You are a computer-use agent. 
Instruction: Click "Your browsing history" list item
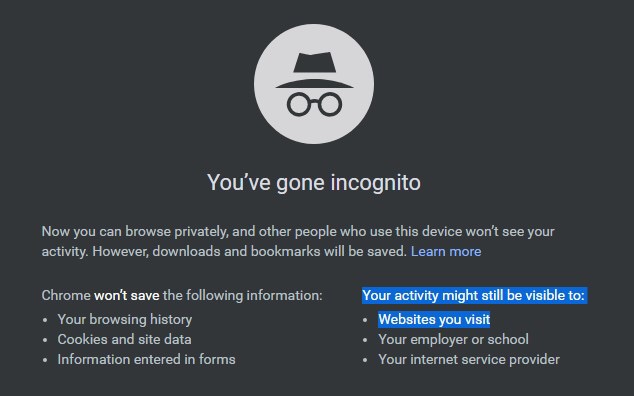(125, 319)
